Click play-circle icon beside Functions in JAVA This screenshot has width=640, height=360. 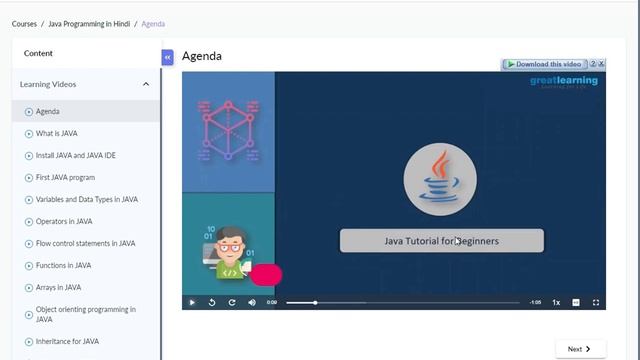(x=29, y=266)
